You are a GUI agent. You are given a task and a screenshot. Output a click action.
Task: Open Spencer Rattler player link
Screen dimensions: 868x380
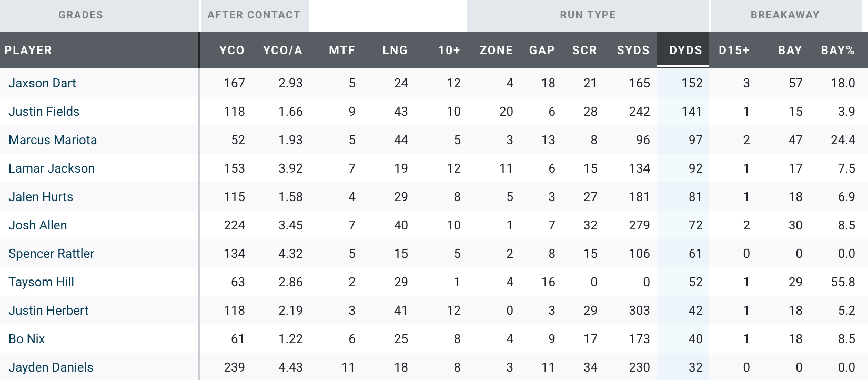pyautogui.click(x=51, y=254)
